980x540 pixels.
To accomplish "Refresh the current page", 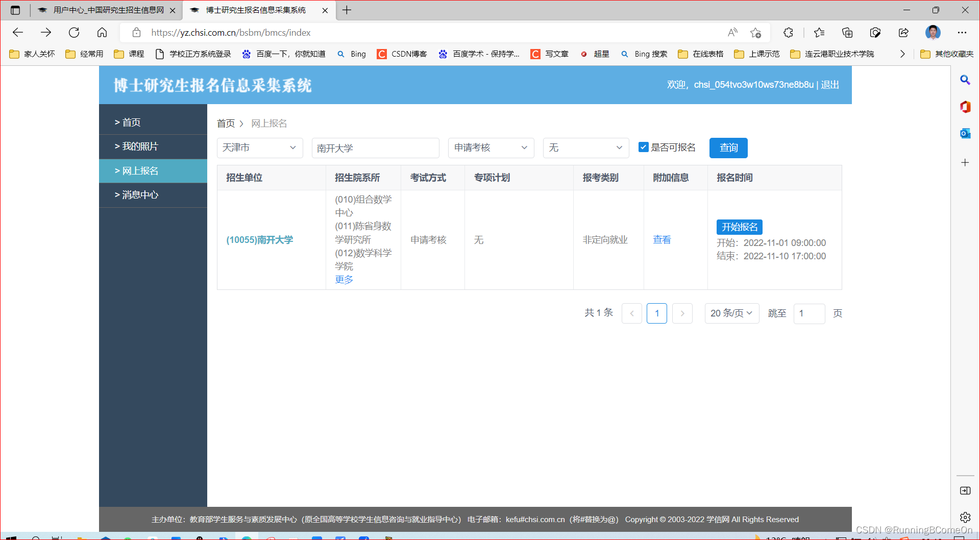I will 74,32.
